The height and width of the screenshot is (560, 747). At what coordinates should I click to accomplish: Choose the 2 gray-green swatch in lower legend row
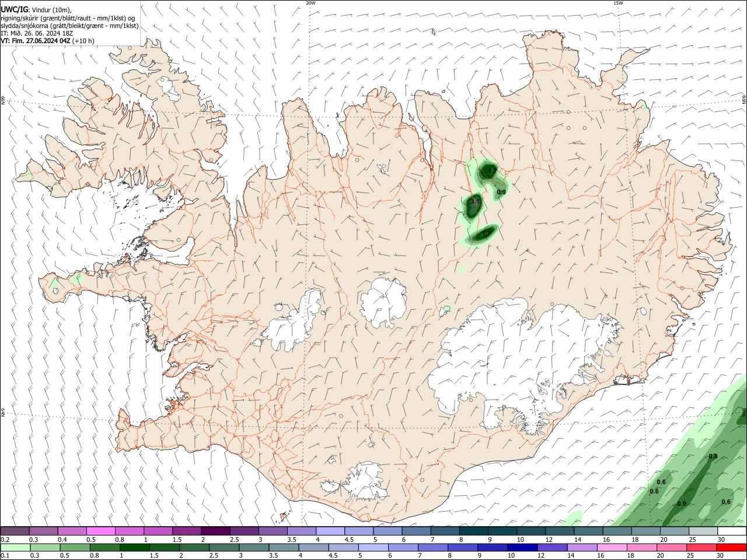(x=194, y=547)
